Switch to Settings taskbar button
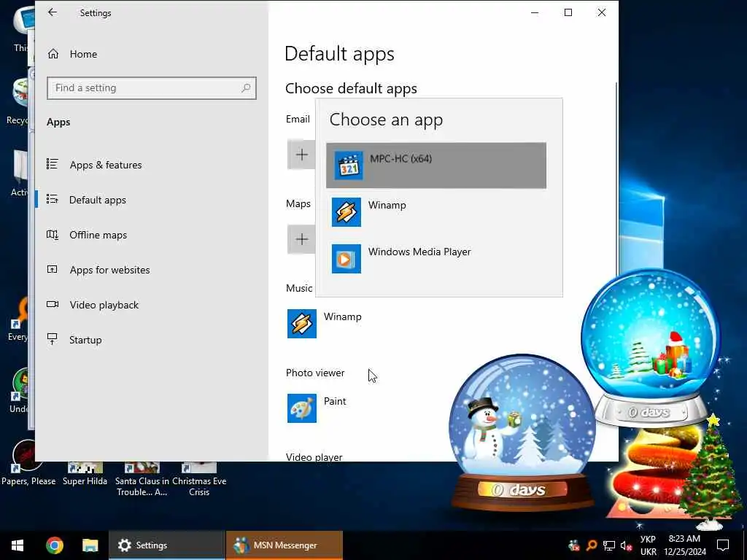The height and width of the screenshot is (560, 747). point(166,545)
